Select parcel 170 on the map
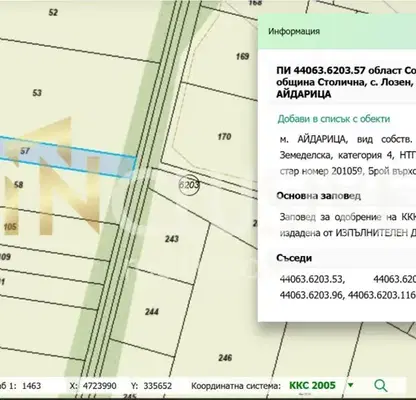 pyautogui.click(x=224, y=137)
